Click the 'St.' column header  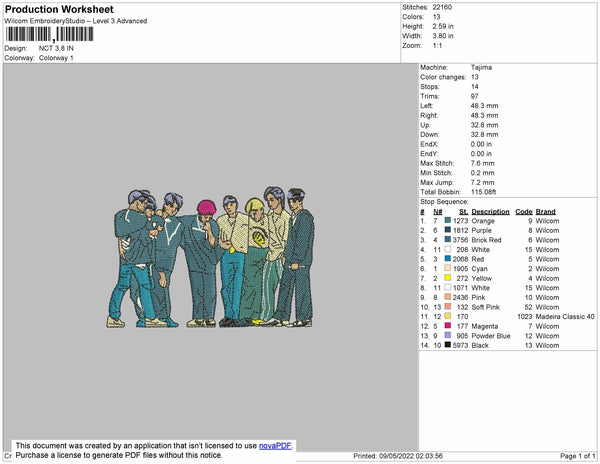[x=464, y=212]
